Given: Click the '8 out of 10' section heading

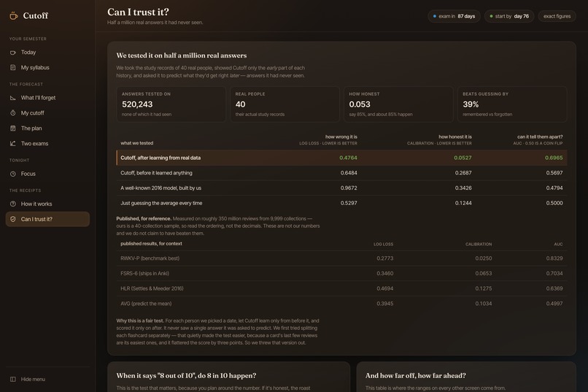Looking at the screenshot, I should point(186,375).
